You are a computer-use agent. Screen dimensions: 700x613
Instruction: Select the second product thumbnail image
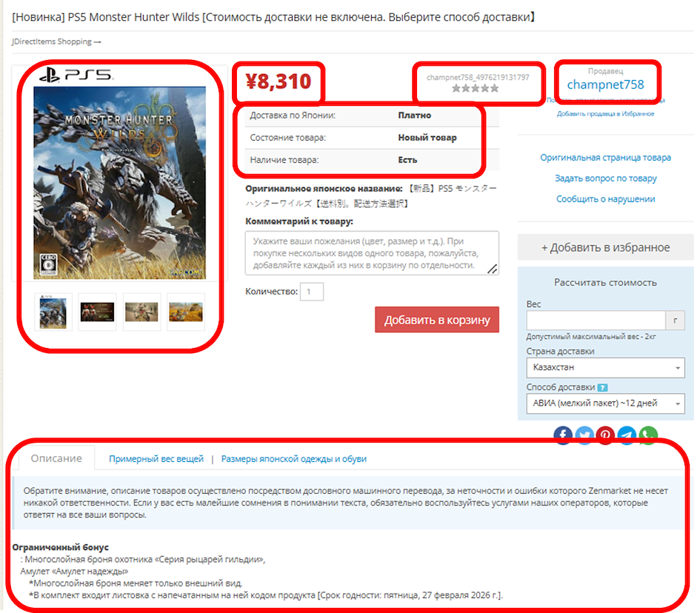click(97, 312)
